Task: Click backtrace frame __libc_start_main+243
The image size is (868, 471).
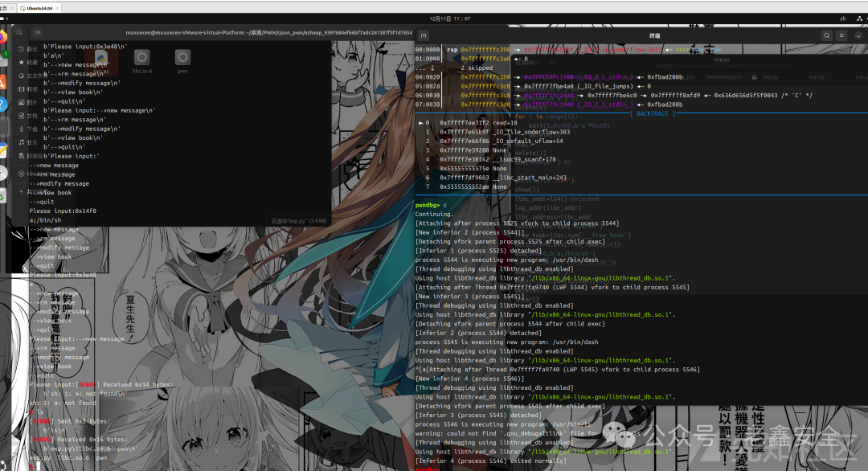Action: tap(495, 178)
